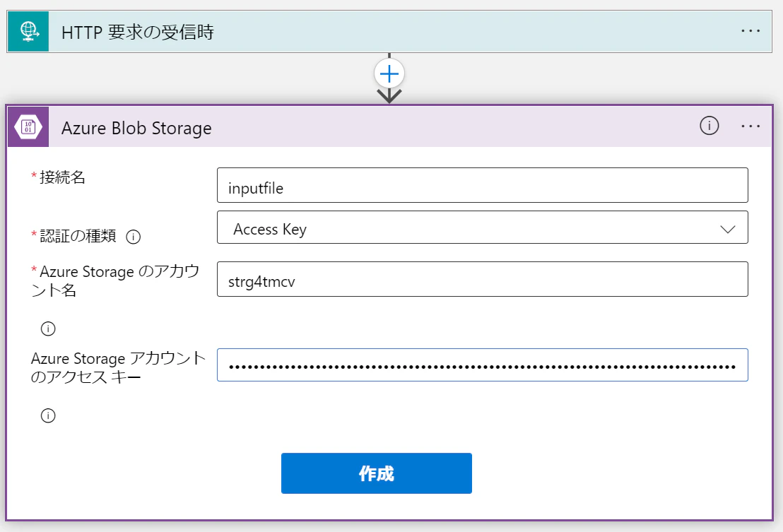Viewport: 783px width, 532px height.
Task: Click the Azure Blob Storage connector icon
Action: (27, 127)
